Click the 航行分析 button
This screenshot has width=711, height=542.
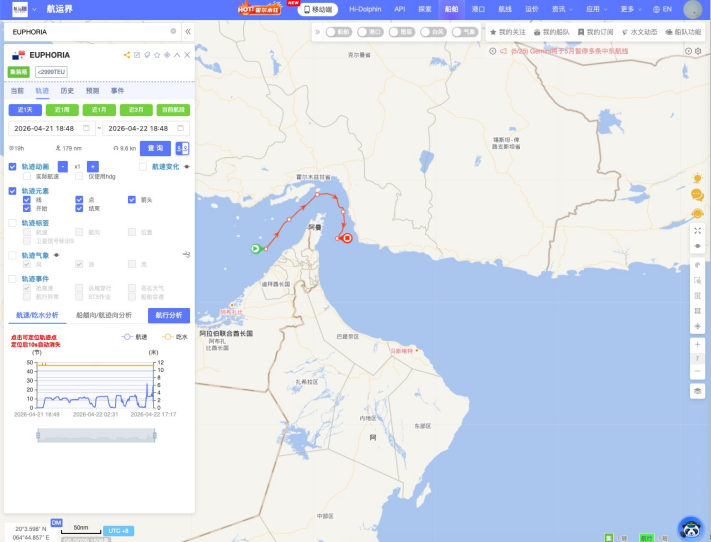tap(169, 315)
